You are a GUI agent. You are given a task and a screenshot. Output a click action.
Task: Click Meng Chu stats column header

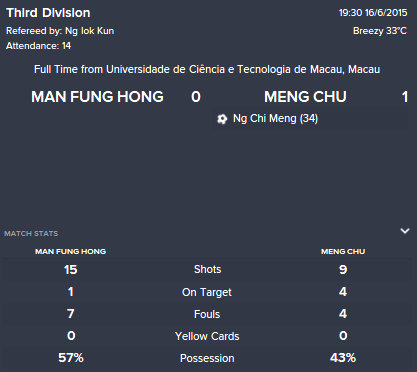343,252
